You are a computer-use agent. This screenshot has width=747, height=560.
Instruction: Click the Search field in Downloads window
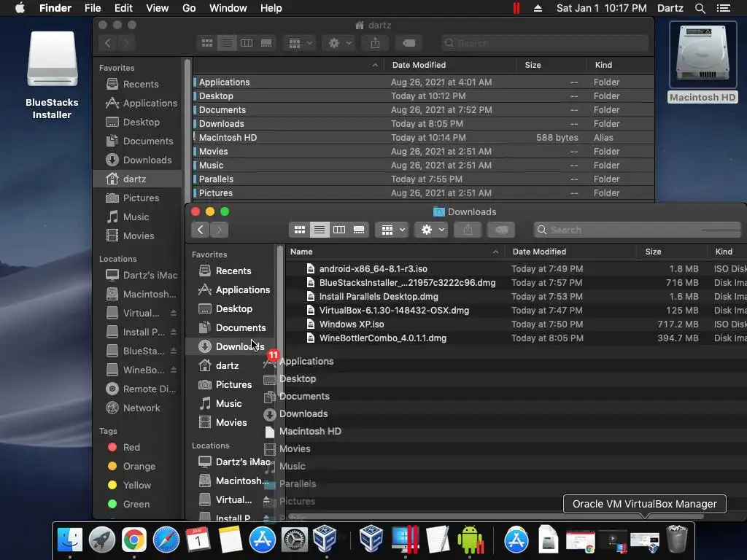[638, 230]
